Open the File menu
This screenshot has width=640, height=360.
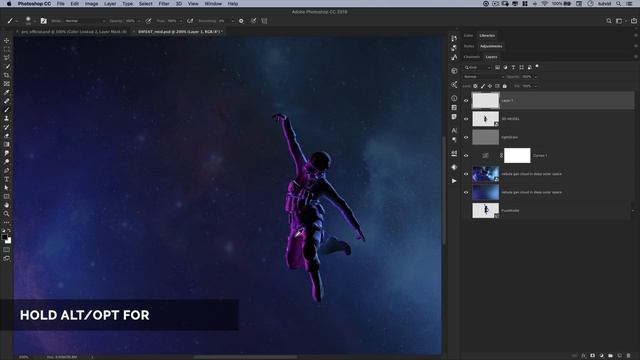[x=60, y=4]
